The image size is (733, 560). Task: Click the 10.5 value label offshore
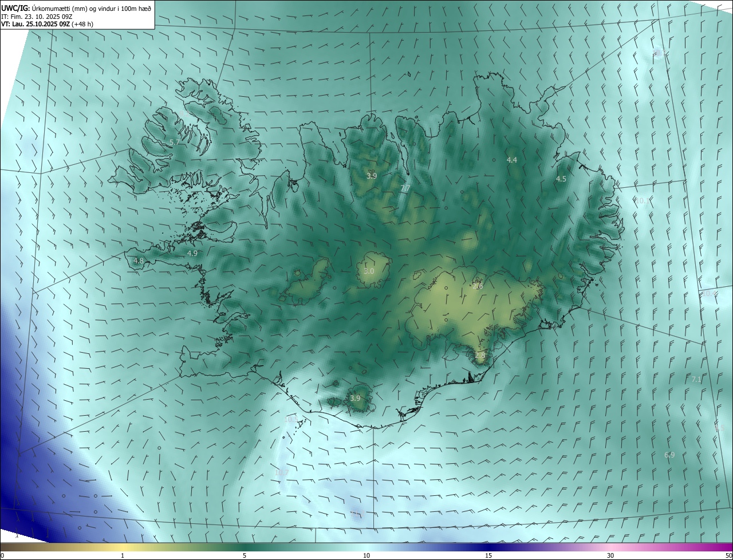(291, 419)
